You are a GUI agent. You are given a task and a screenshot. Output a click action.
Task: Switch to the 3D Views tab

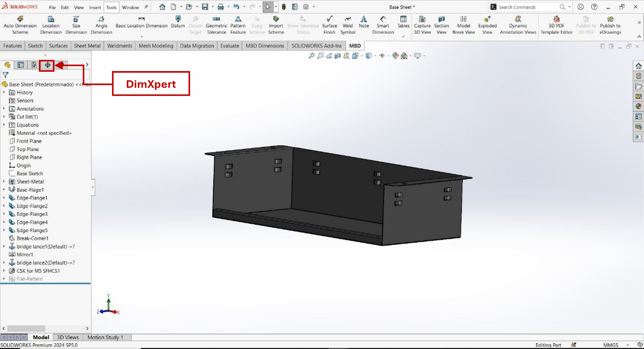coord(68,337)
